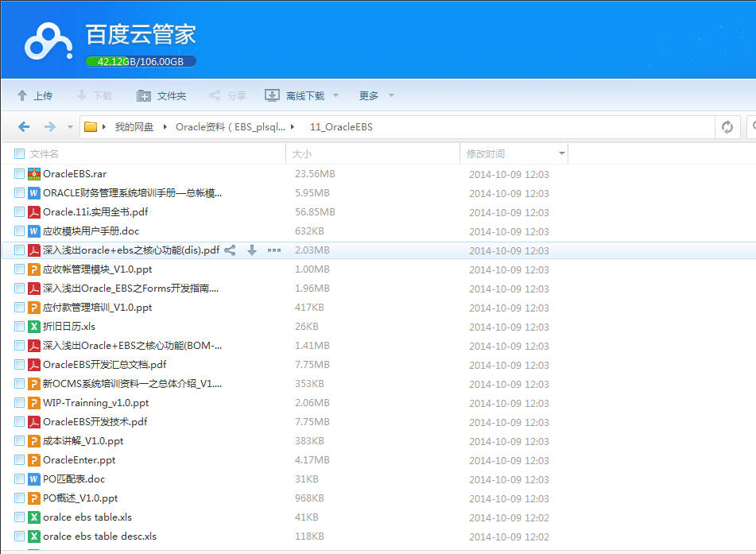Check the box for OracleEBS.rar
The height and width of the screenshot is (554, 756).
[x=19, y=173]
